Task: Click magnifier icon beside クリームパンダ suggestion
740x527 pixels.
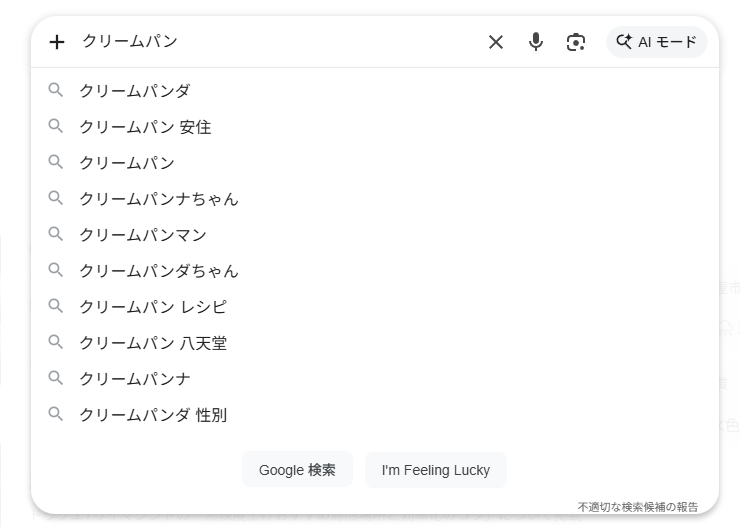Action: click(x=56, y=91)
